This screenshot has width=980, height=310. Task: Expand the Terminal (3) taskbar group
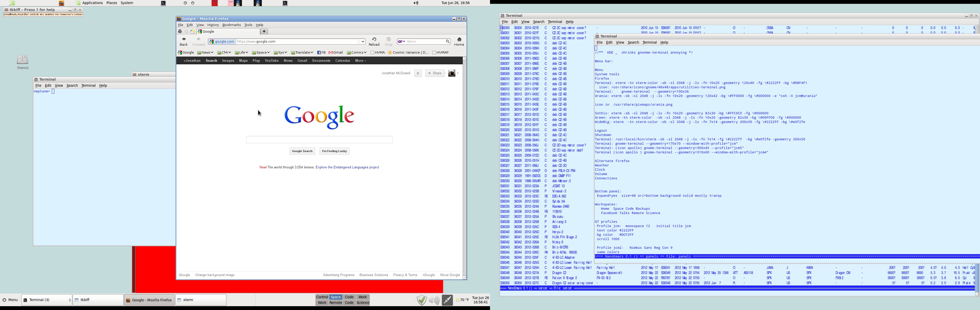[x=47, y=300]
